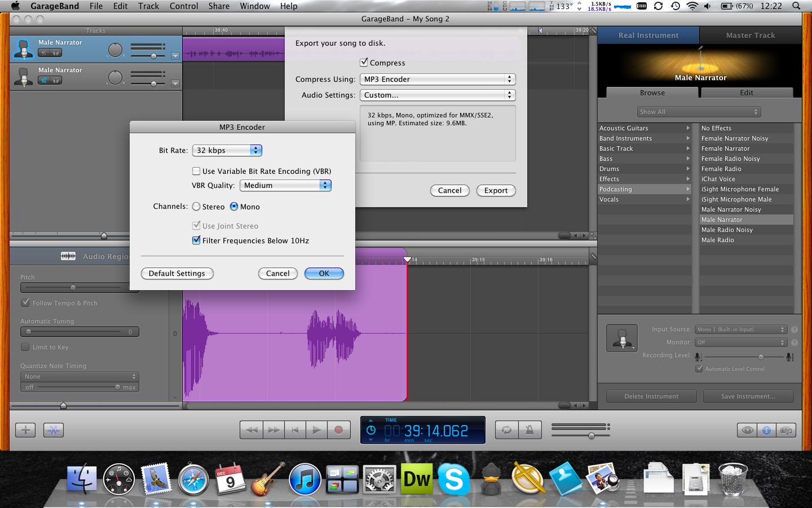Image resolution: width=812 pixels, height=508 pixels.
Task: Click the rewind transport button
Action: coord(251,430)
